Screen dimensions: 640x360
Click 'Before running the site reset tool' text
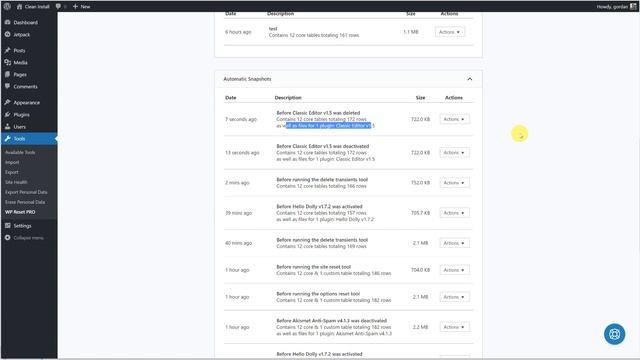(313, 267)
